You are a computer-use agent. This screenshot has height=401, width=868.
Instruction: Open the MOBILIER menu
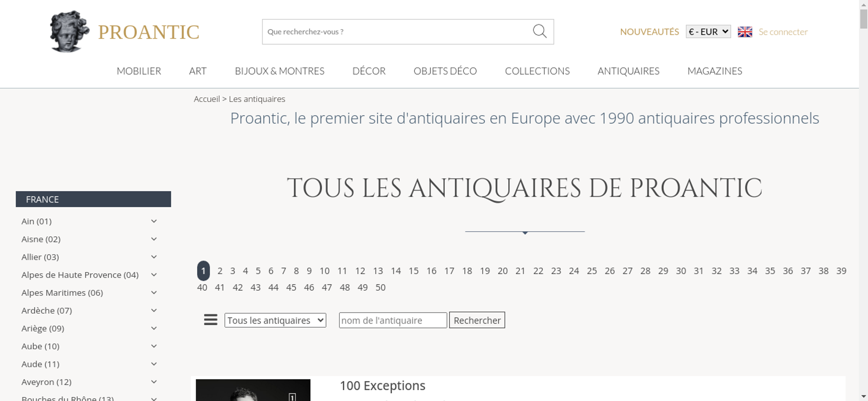pyautogui.click(x=139, y=71)
